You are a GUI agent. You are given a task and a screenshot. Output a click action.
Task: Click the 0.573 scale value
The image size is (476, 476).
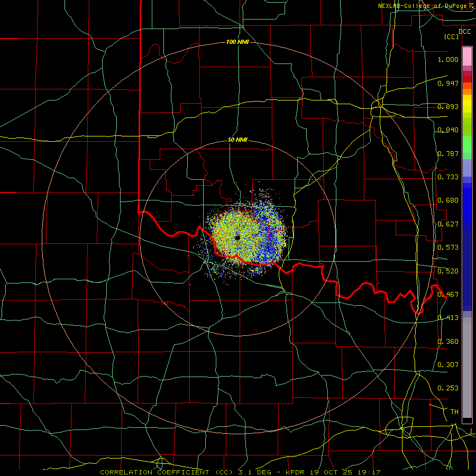(448, 248)
